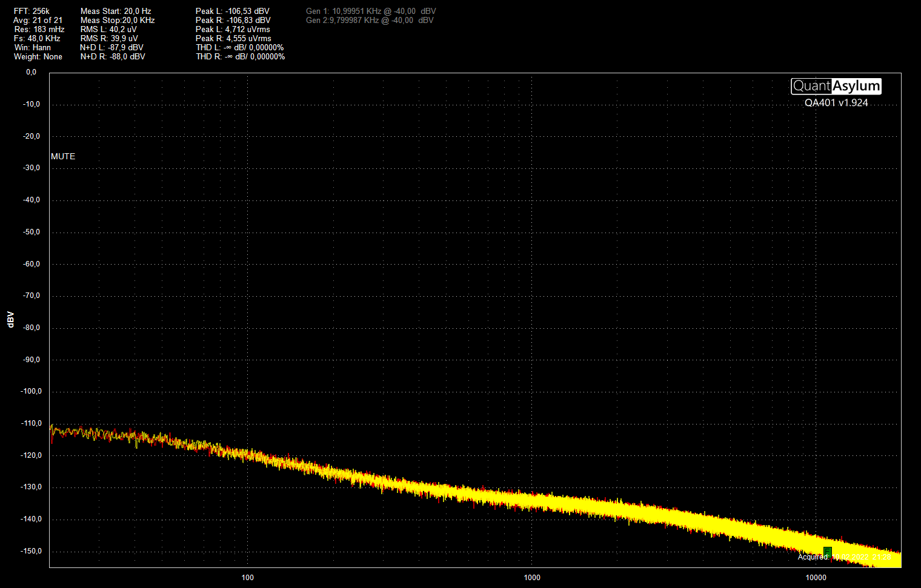Click the THD R readout
The height and width of the screenshot is (588, 921).
pos(241,56)
